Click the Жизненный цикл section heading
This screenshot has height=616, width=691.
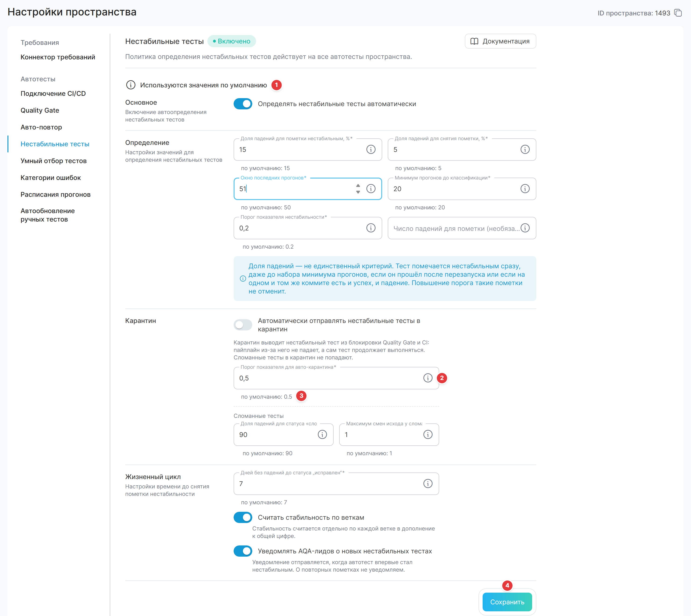click(153, 477)
